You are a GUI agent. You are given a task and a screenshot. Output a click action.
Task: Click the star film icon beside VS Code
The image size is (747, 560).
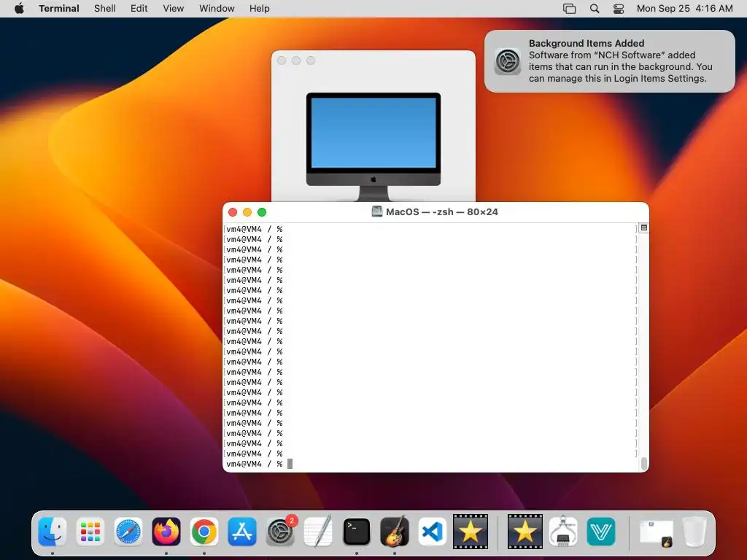tap(471, 531)
